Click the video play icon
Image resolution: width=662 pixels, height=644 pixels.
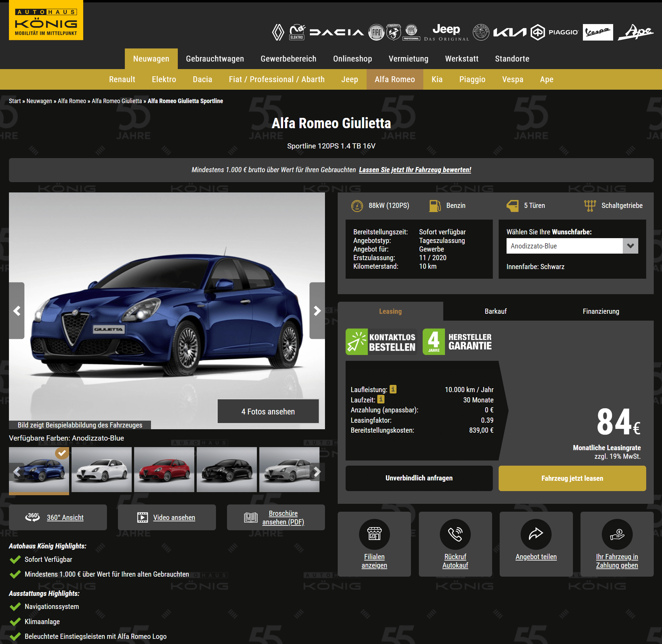tap(142, 517)
